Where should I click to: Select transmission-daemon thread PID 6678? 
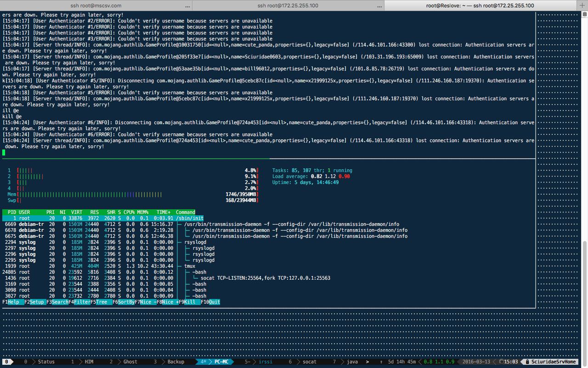[x=205, y=230]
